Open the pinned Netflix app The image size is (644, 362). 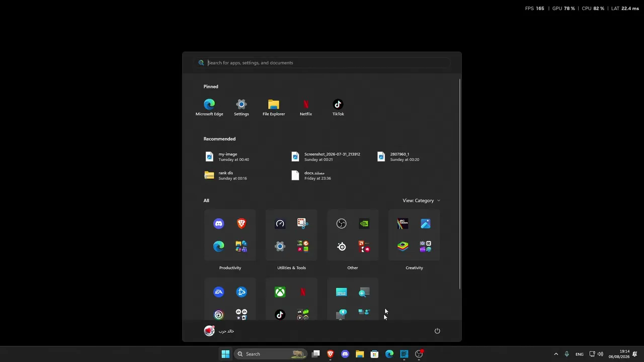point(306,107)
